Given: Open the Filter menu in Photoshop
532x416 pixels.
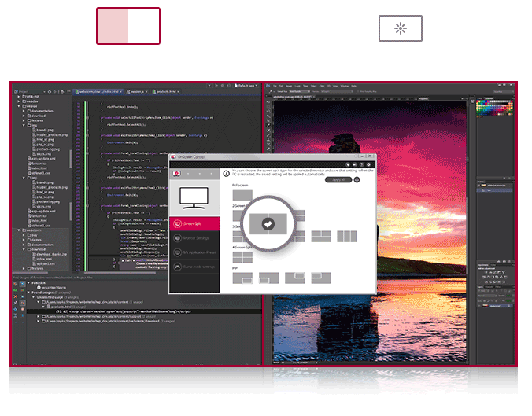Looking at the screenshot, I should [x=322, y=86].
